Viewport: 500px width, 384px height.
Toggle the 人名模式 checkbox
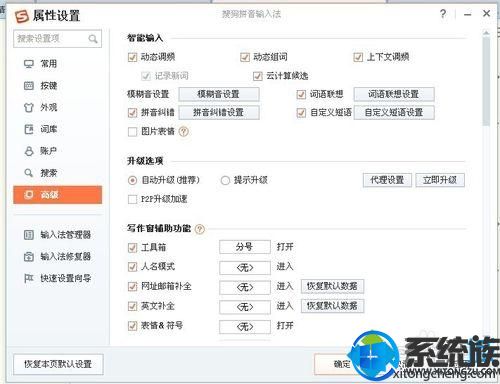coord(132,267)
